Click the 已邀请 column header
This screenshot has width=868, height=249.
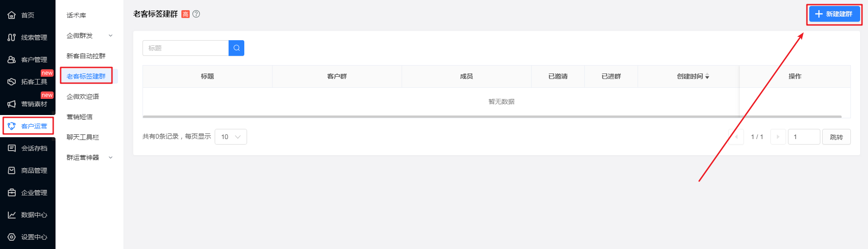558,76
